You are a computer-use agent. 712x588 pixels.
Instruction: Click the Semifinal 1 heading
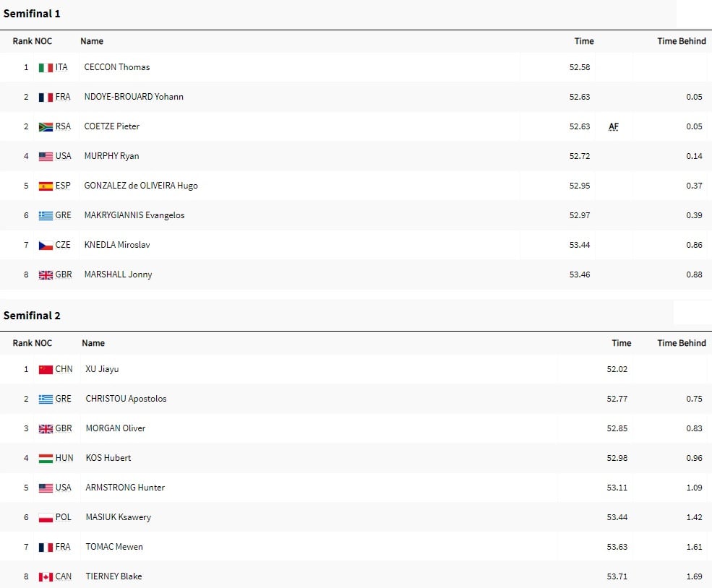pyautogui.click(x=32, y=14)
